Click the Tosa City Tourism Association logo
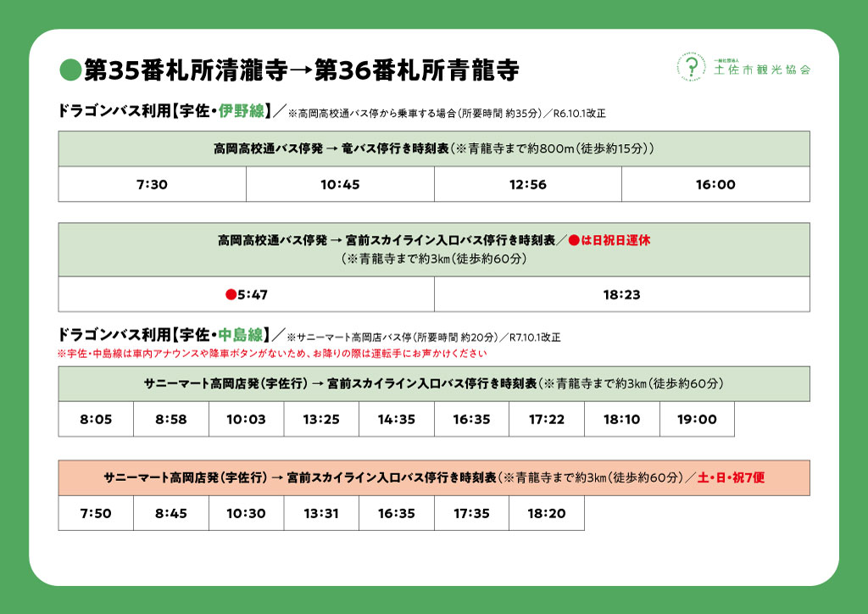Image resolution: width=868 pixels, height=614 pixels. tap(743, 67)
